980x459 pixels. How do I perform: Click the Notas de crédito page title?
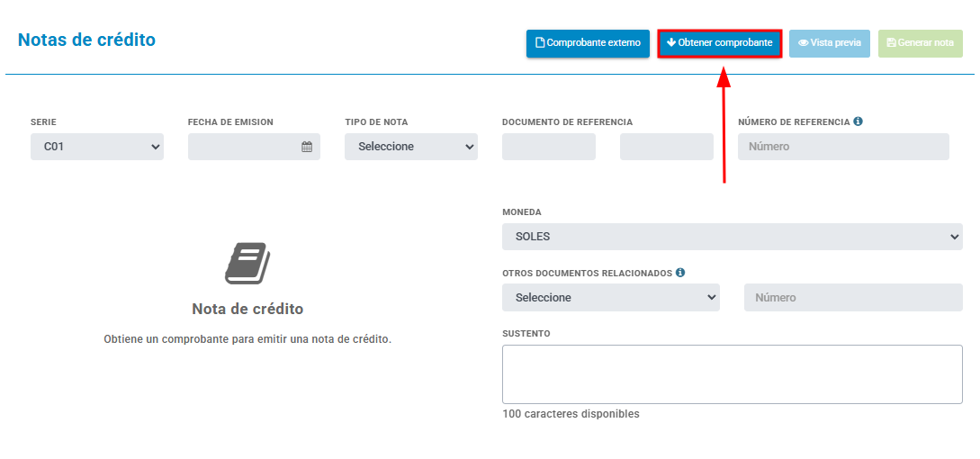pos(87,40)
